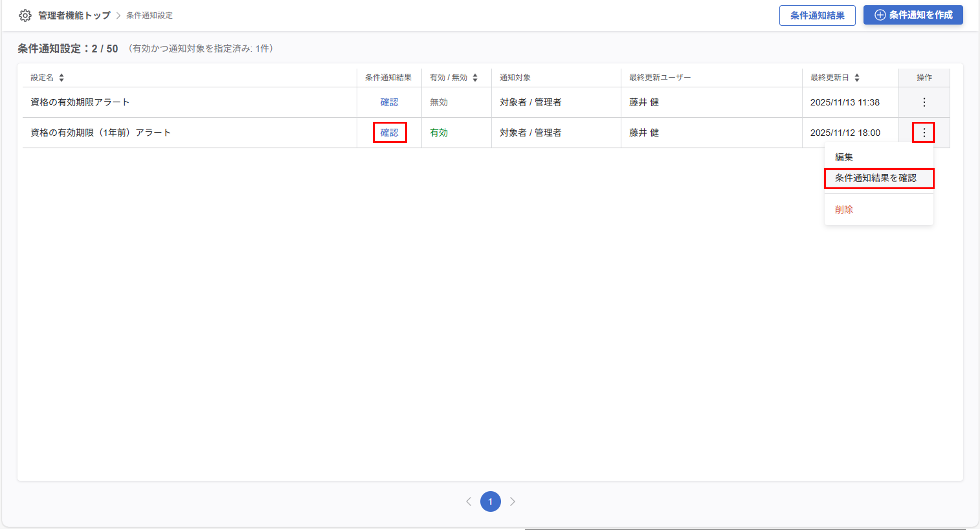This screenshot has width=980, height=530.
Task: Select 削除 in the dropdown menu
Action: [844, 209]
